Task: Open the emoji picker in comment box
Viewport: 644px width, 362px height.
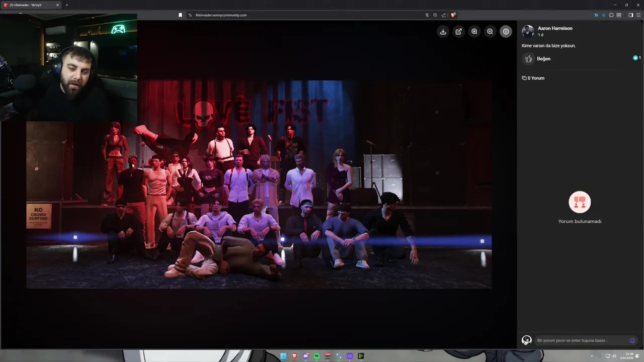Action: click(x=632, y=340)
